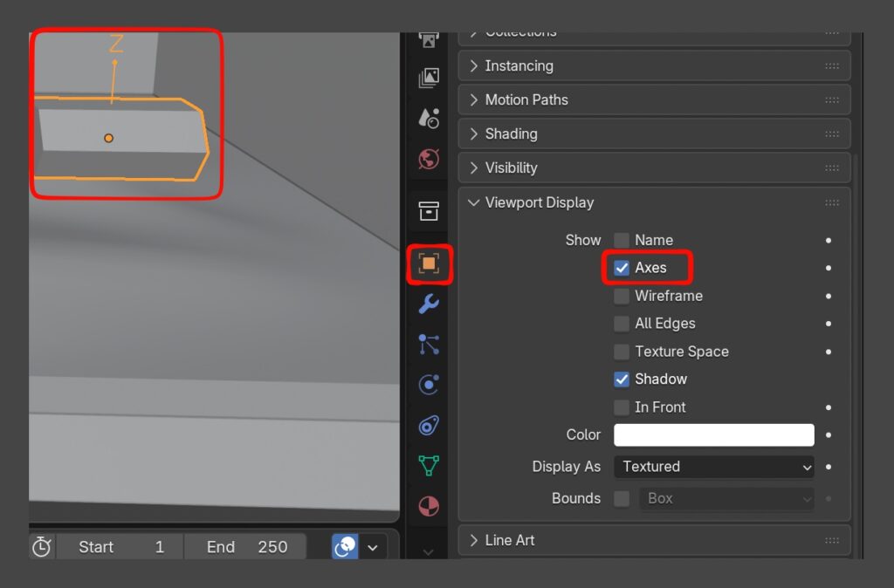
Task: Click the End frame field
Action: 246,547
